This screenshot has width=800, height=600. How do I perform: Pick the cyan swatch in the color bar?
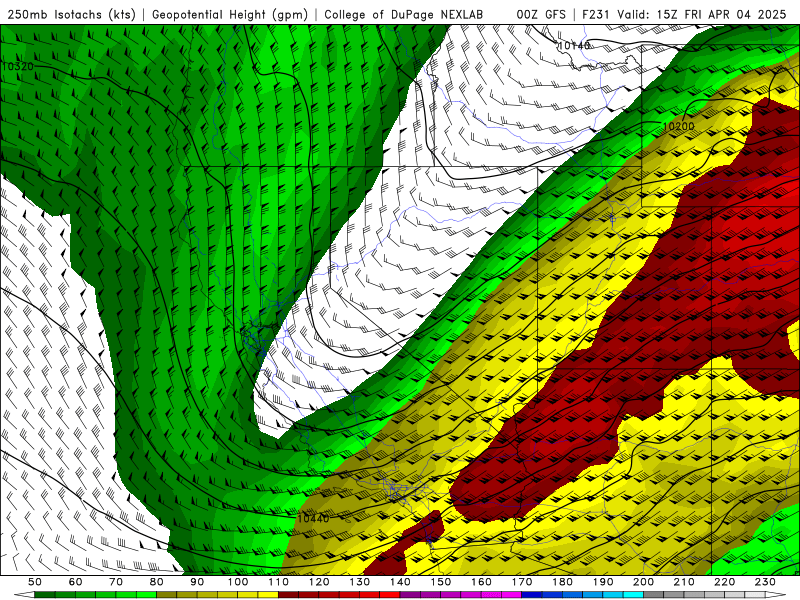pyautogui.click(x=634, y=595)
